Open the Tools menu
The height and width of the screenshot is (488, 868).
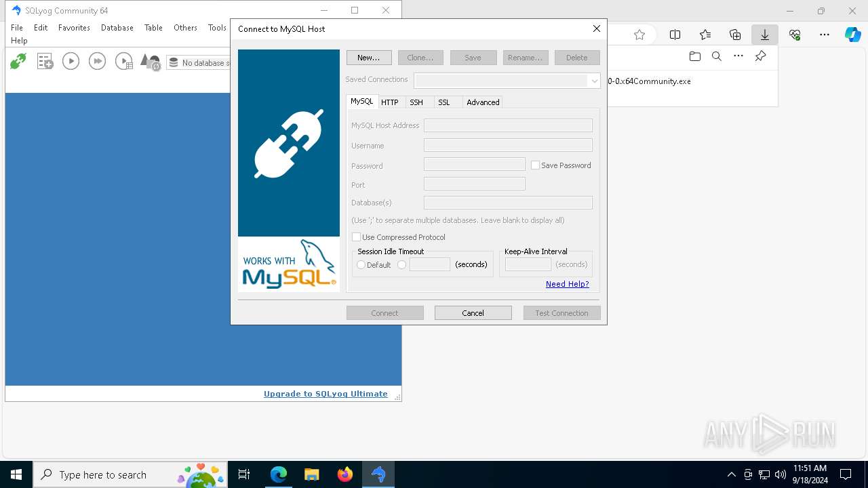coord(217,28)
